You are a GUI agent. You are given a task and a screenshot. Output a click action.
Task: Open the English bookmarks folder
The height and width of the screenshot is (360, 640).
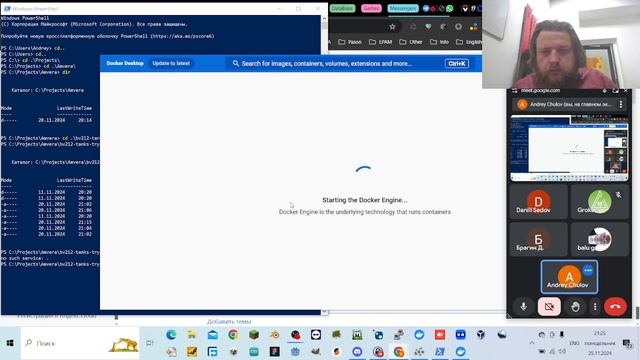tap(469, 42)
